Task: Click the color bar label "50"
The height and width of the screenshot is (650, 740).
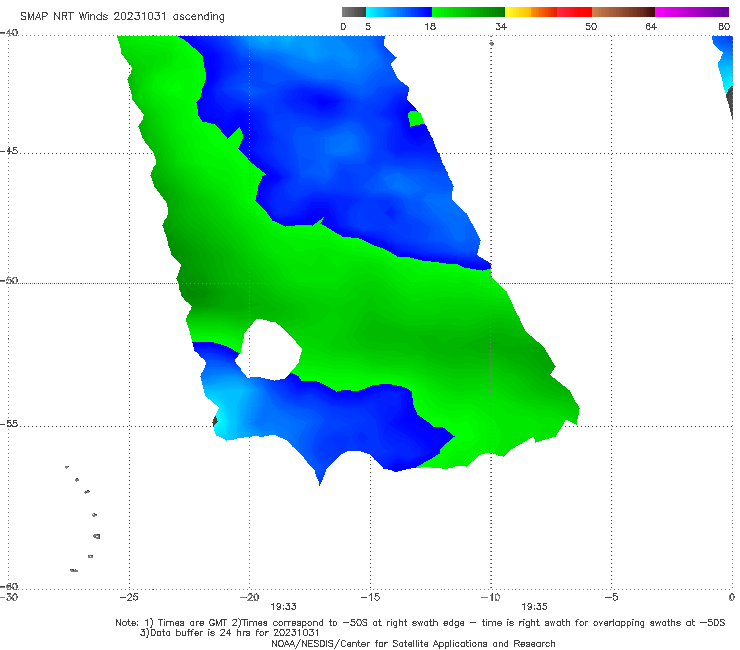Action: click(x=591, y=26)
